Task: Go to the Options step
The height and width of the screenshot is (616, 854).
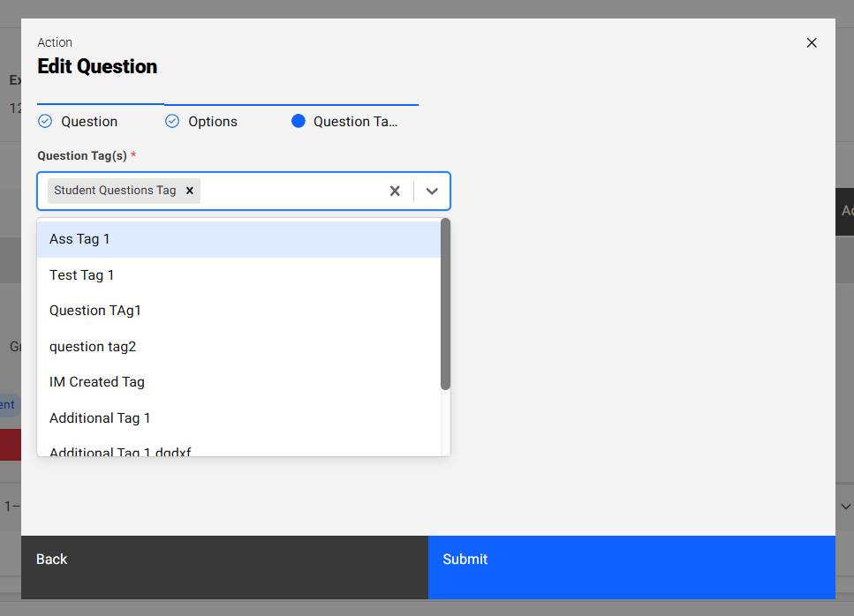Action: (x=212, y=122)
